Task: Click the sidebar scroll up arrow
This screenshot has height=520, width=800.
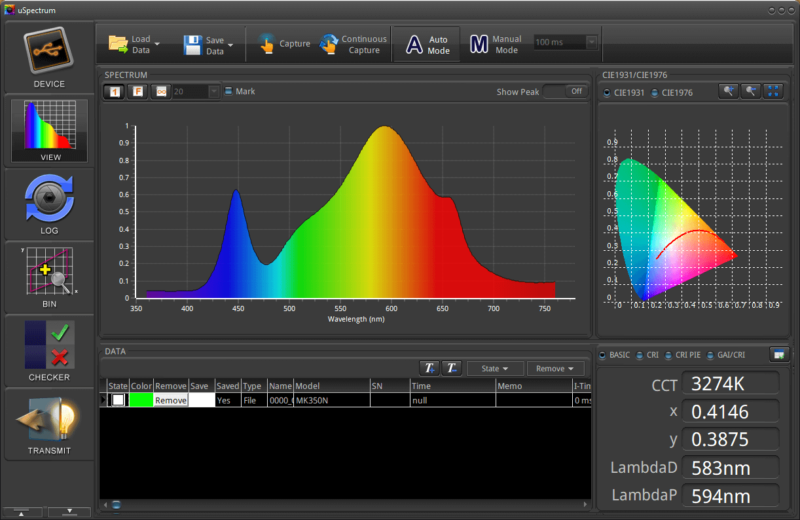Action: pyautogui.click(x=21, y=513)
